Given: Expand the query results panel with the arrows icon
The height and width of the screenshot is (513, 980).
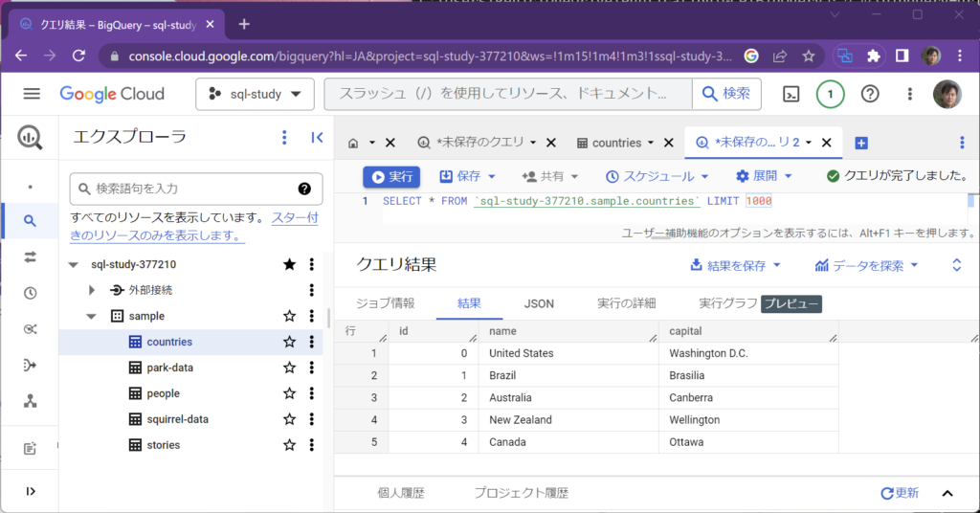Looking at the screenshot, I should coord(957,265).
